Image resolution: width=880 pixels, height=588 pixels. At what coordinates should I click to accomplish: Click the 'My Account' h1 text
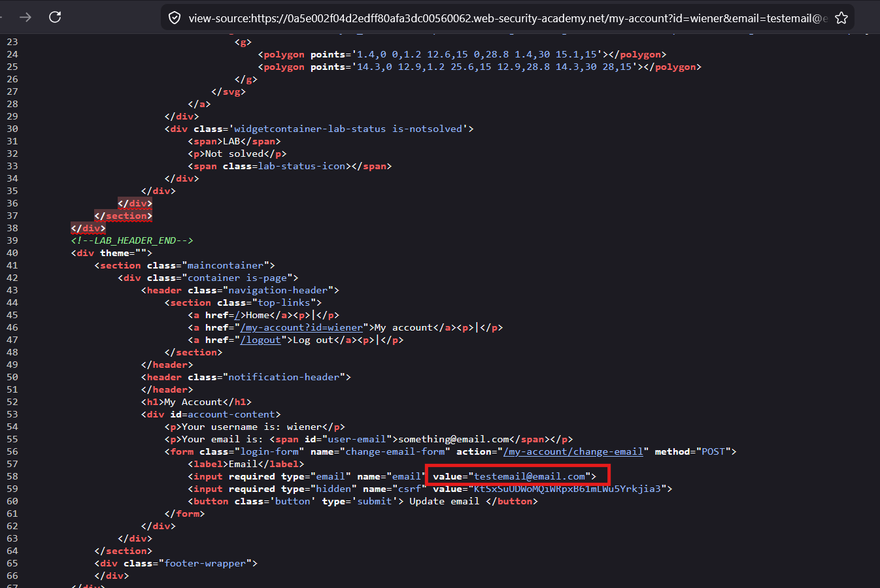193,402
